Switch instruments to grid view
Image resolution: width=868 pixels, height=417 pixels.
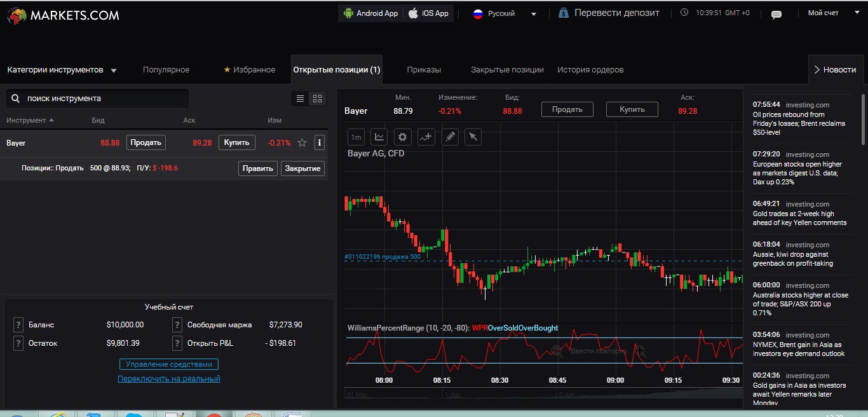[317, 99]
